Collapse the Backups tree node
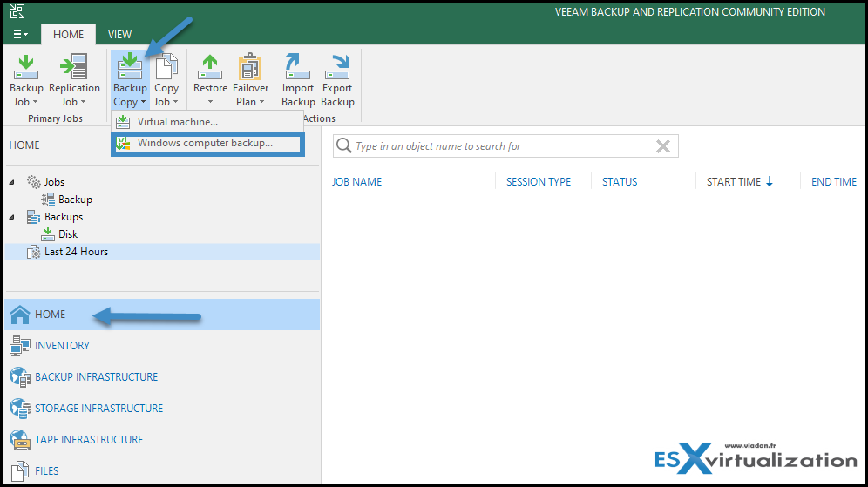868x487 pixels. coord(12,217)
